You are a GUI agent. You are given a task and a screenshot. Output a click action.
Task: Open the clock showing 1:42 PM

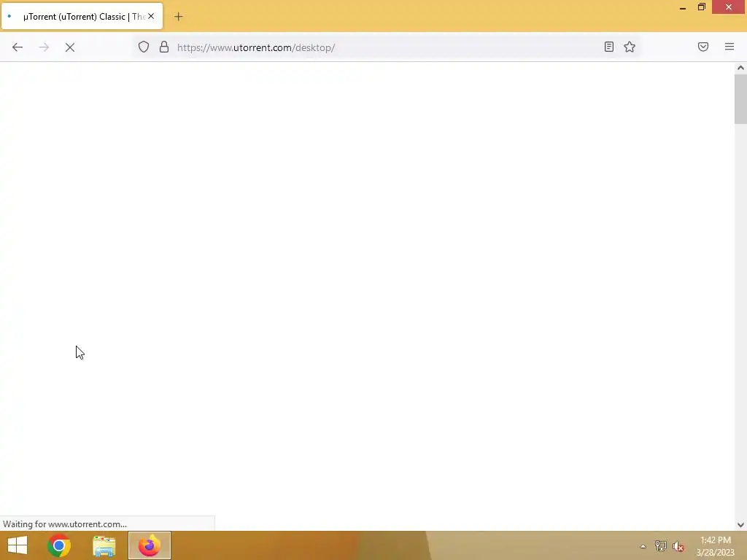coord(715,546)
